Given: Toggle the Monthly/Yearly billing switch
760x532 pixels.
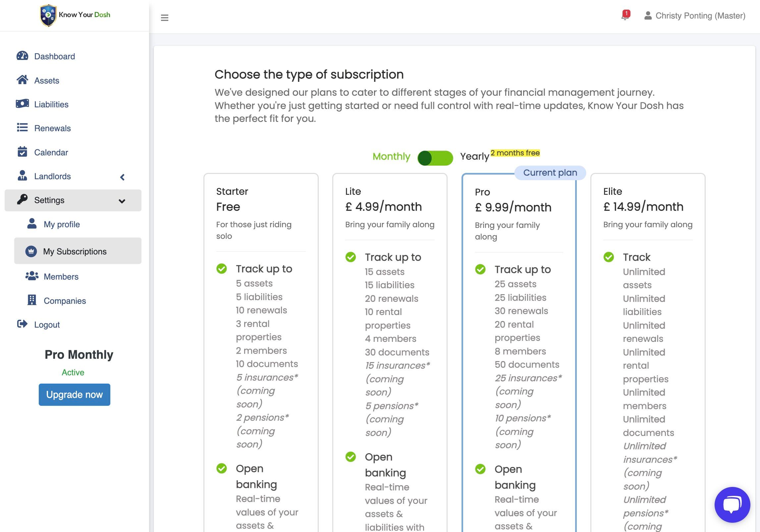Looking at the screenshot, I should point(435,158).
